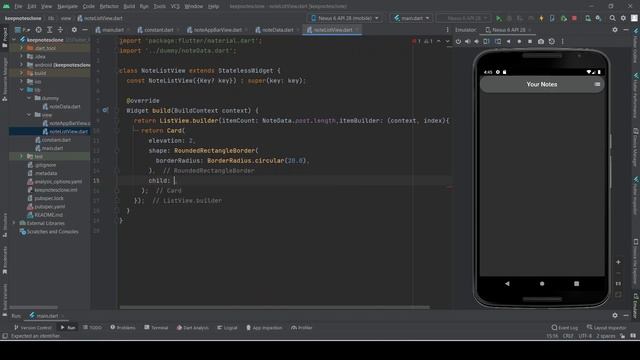Lower emulator volume with Volume Down icon
Image resolution: width=640 pixels, height=360 pixels.
pos(476,41)
